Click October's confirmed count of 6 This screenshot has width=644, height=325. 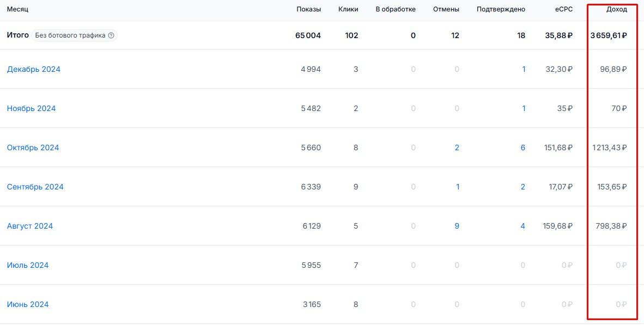coord(523,148)
